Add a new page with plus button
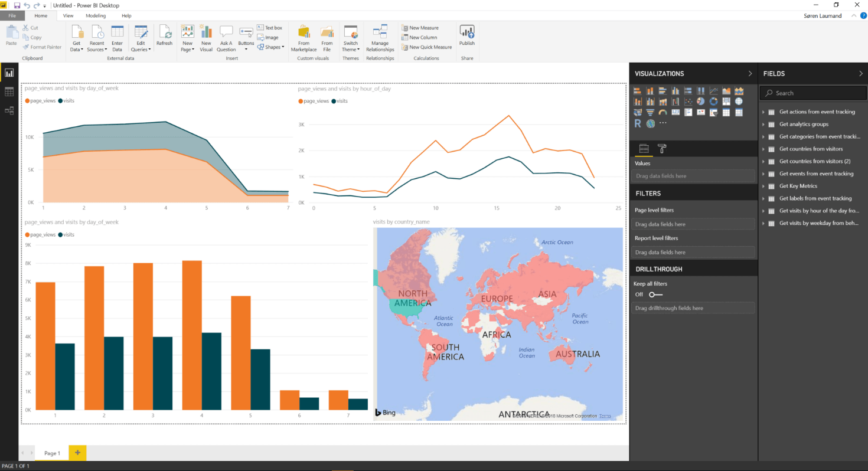Viewport: 868px width, 471px height. coord(77,453)
